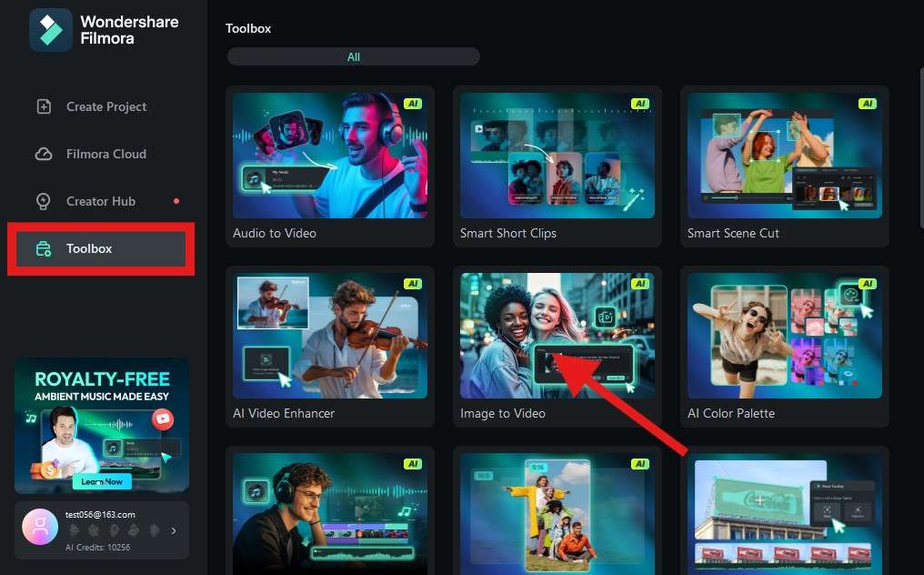The image size is (924, 575).
Task: Click AI badge on Smart Scene Cut card
Action: [x=868, y=104]
